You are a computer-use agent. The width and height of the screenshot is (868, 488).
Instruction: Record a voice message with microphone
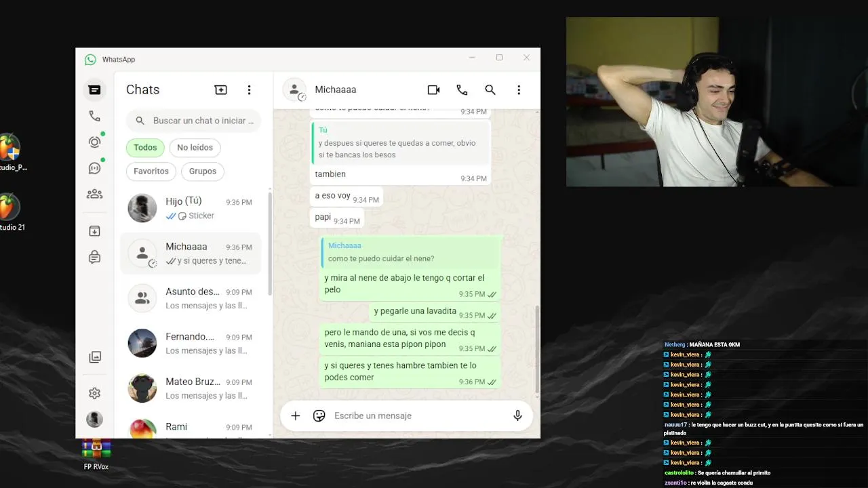coord(517,415)
